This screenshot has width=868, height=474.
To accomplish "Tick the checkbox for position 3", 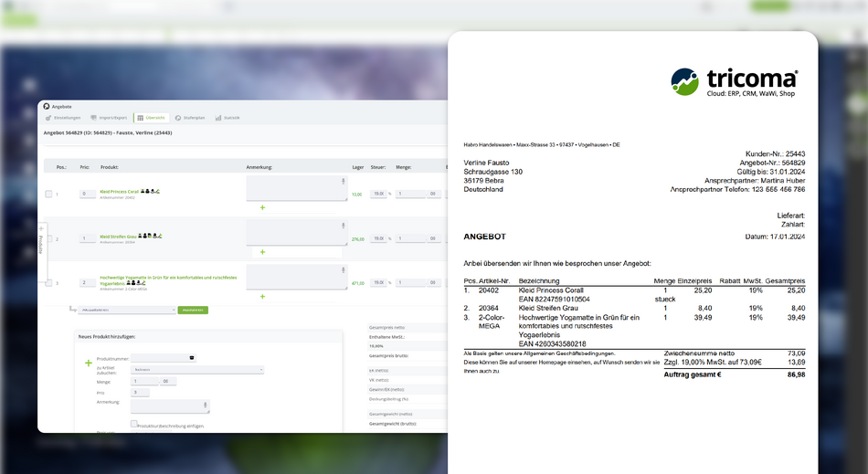I will (48, 282).
